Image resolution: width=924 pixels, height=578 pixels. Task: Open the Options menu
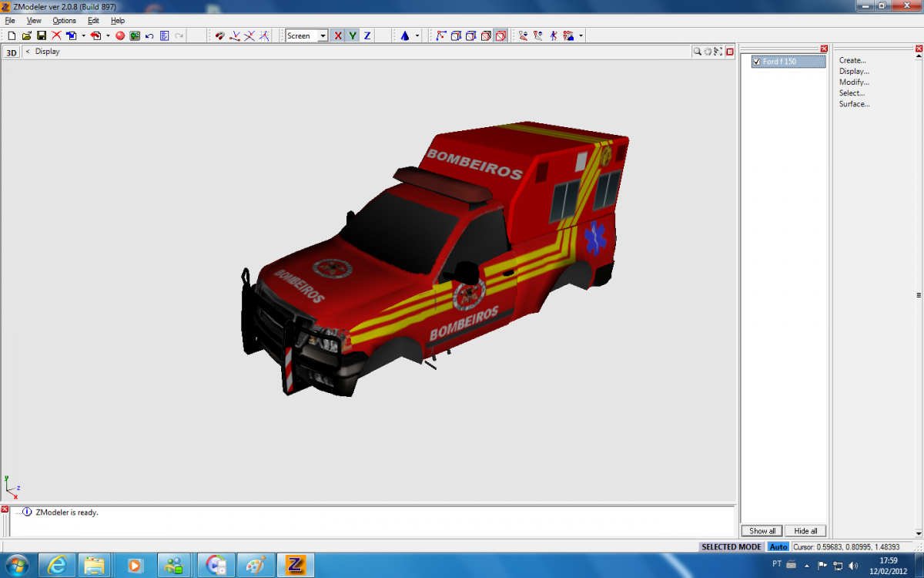(64, 21)
